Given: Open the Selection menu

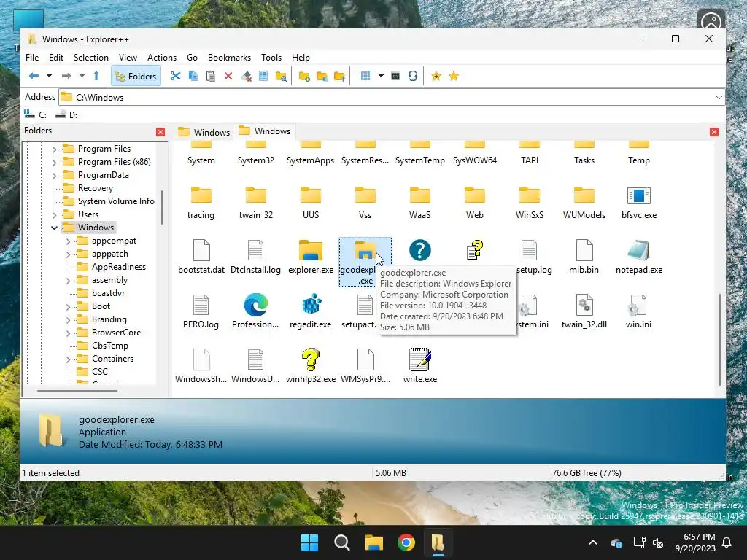Looking at the screenshot, I should pyautogui.click(x=91, y=58).
